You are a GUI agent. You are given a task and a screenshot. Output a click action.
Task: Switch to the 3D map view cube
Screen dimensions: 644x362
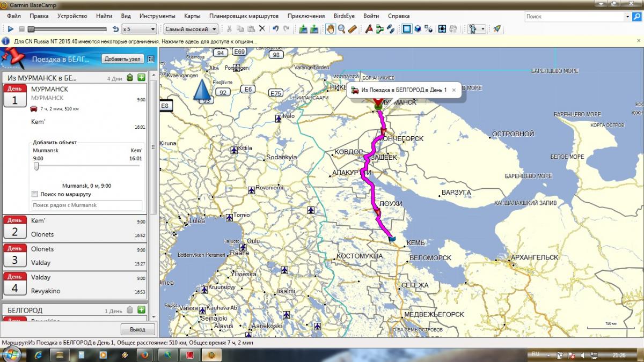(x=418, y=29)
